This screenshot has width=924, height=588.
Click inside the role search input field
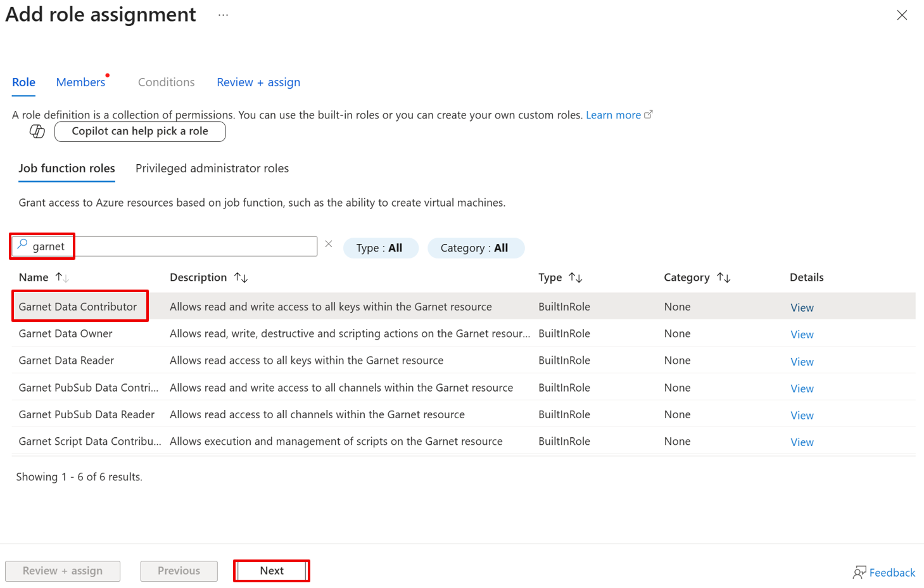pyautogui.click(x=190, y=246)
